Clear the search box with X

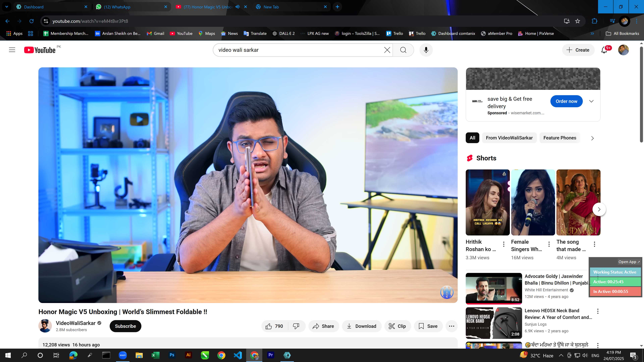coord(387,50)
